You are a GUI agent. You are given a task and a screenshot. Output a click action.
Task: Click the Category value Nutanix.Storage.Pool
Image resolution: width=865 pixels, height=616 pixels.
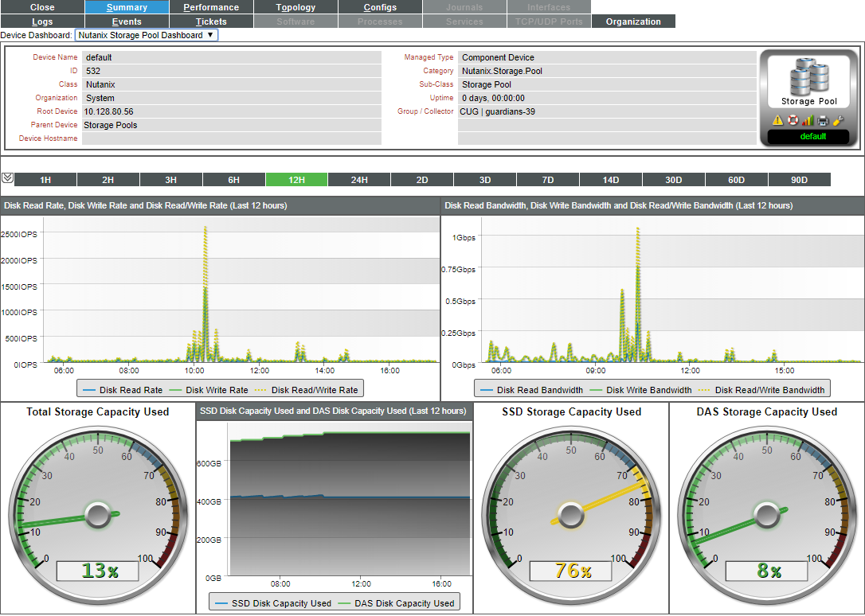[502, 71]
